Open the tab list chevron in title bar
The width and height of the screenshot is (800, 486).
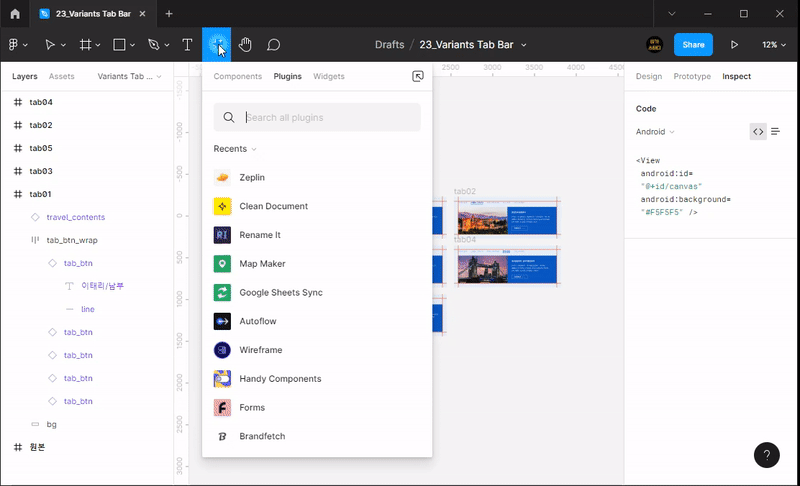tap(672, 14)
